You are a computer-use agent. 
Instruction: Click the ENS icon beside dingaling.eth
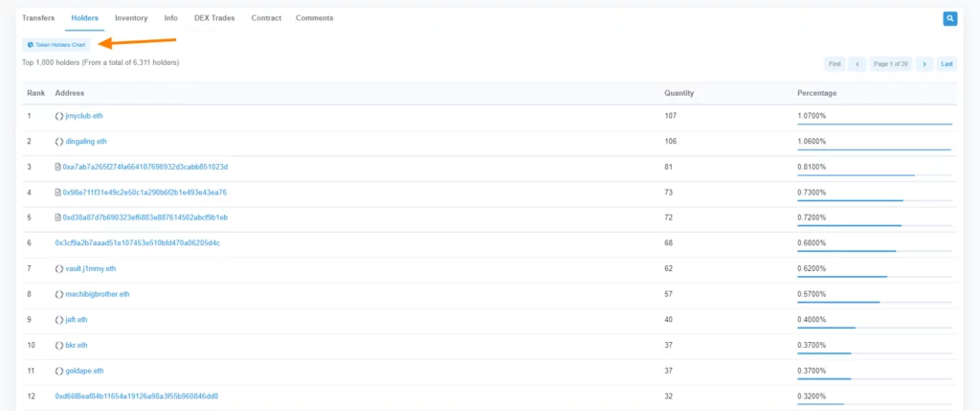59,142
